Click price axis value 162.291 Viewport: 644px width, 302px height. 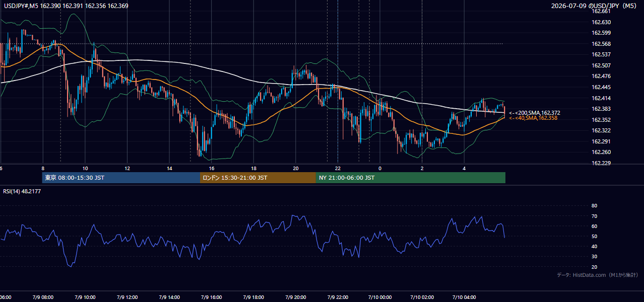click(x=602, y=141)
